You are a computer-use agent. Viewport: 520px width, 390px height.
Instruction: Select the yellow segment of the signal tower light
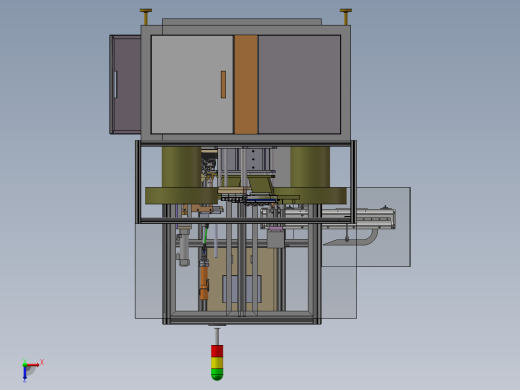(217, 362)
